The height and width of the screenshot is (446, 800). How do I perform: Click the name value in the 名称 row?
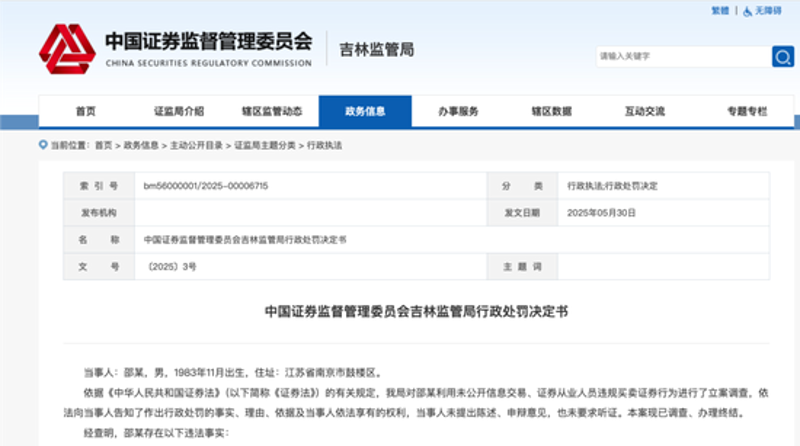click(245, 240)
